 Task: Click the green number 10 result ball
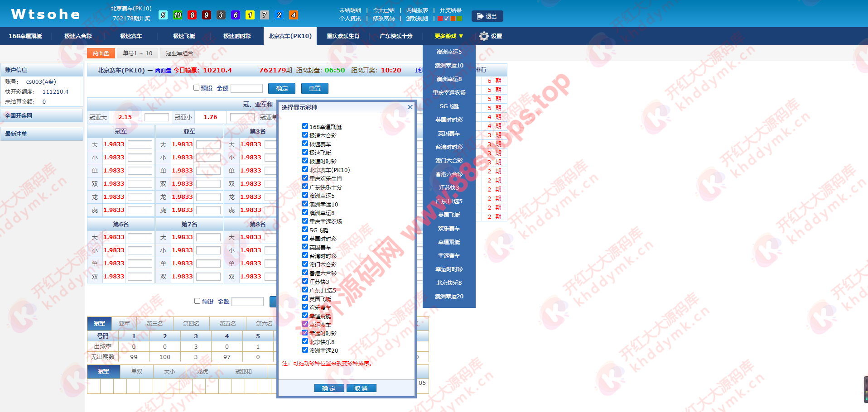coord(178,15)
